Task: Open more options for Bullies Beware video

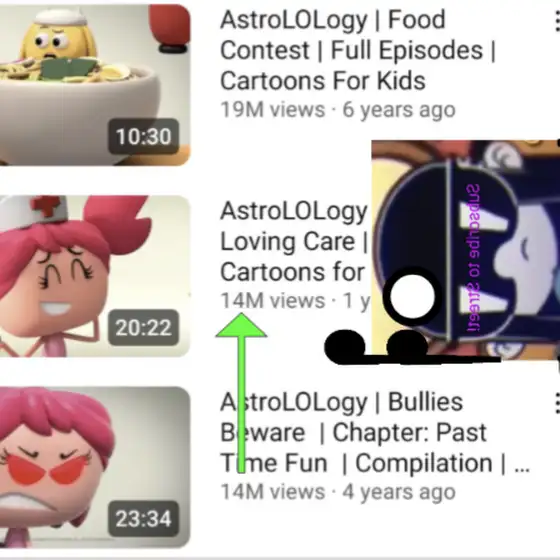Action: 557,404
